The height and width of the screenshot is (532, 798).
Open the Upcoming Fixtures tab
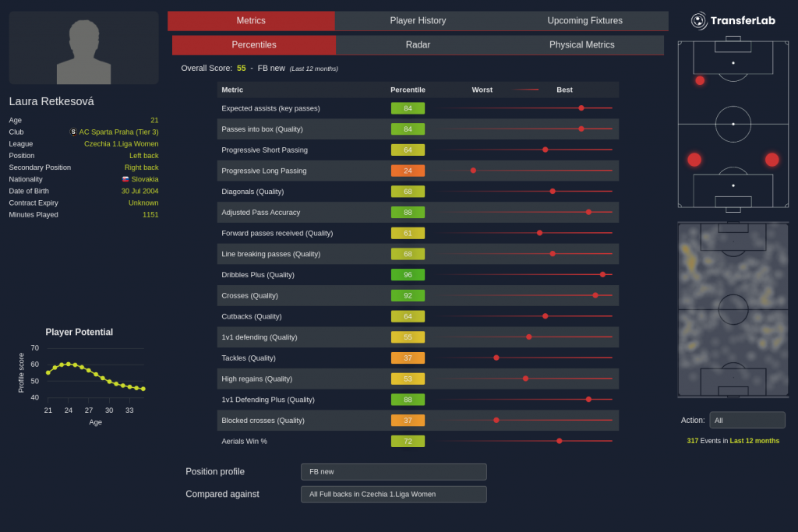click(x=584, y=21)
